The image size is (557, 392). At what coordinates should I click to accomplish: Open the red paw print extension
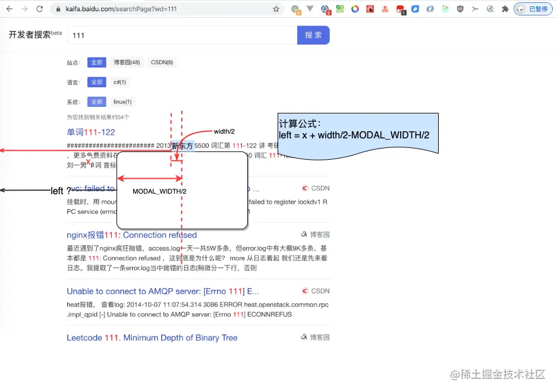[x=370, y=9]
